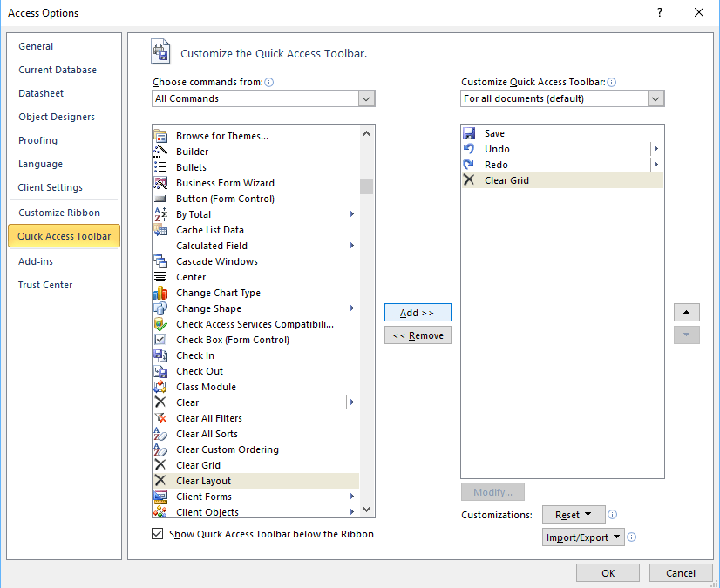The width and height of the screenshot is (720, 588).
Task: Switch to the Customize Ribbon category
Action: pos(59,213)
